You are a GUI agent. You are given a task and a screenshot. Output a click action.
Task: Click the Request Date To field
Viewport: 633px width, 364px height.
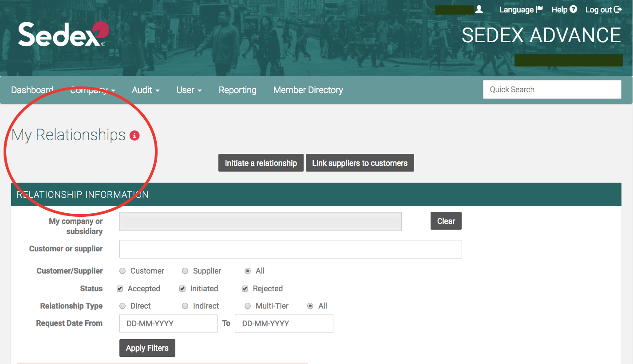click(x=284, y=323)
